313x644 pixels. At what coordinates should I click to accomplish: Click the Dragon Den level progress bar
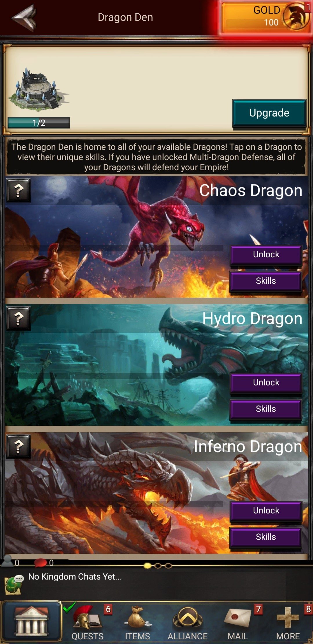tap(39, 123)
